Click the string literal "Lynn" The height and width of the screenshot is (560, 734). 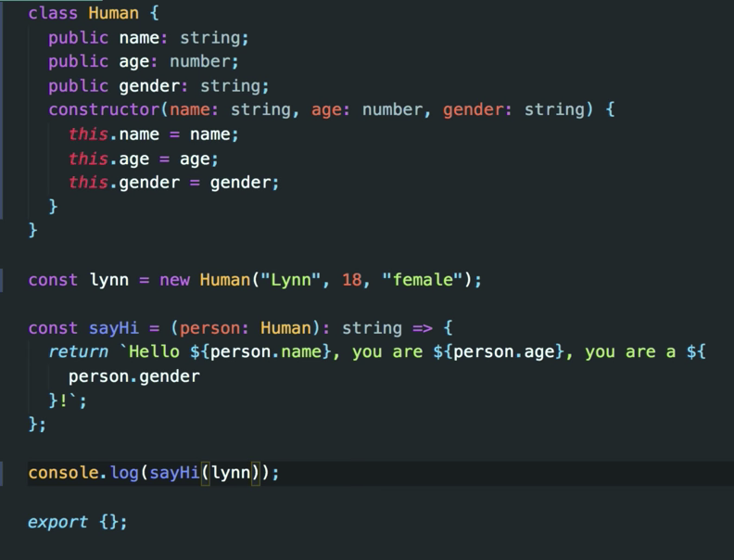[x=291, y=281]
